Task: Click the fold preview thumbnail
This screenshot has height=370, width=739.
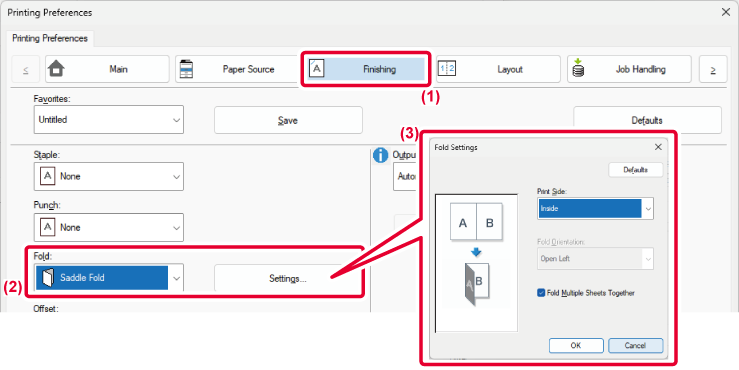Action: (x=476, y=263)
